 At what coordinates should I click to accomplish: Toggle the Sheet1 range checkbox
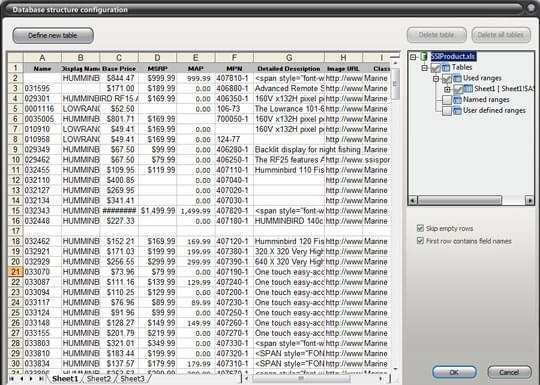[458, 89]
